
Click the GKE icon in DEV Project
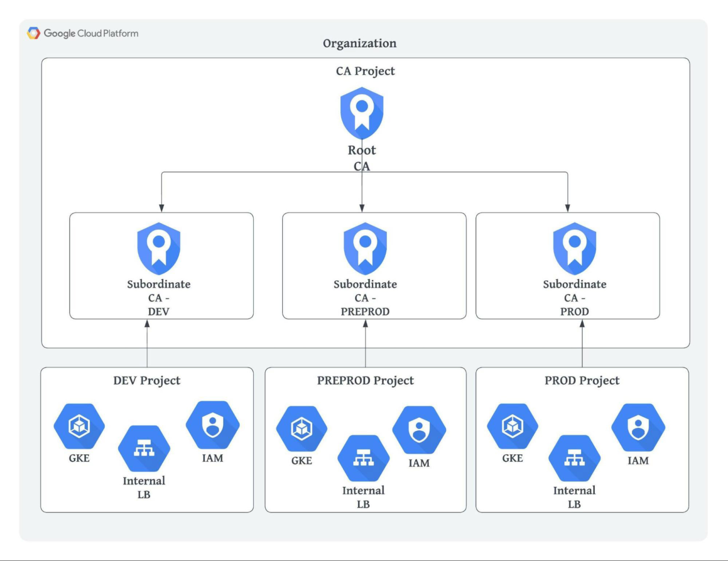79,426
